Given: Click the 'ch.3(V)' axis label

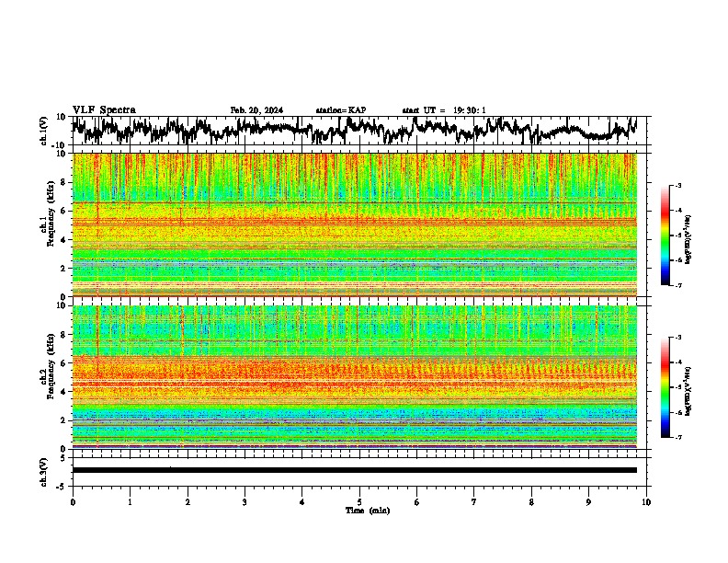Looking at the screenshot, I should tap(45, 472).
